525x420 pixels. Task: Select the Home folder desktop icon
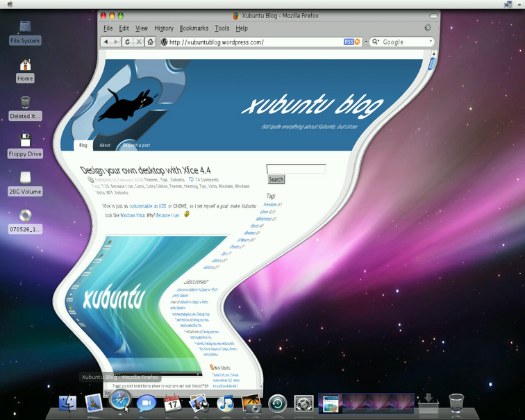point(25,70)
